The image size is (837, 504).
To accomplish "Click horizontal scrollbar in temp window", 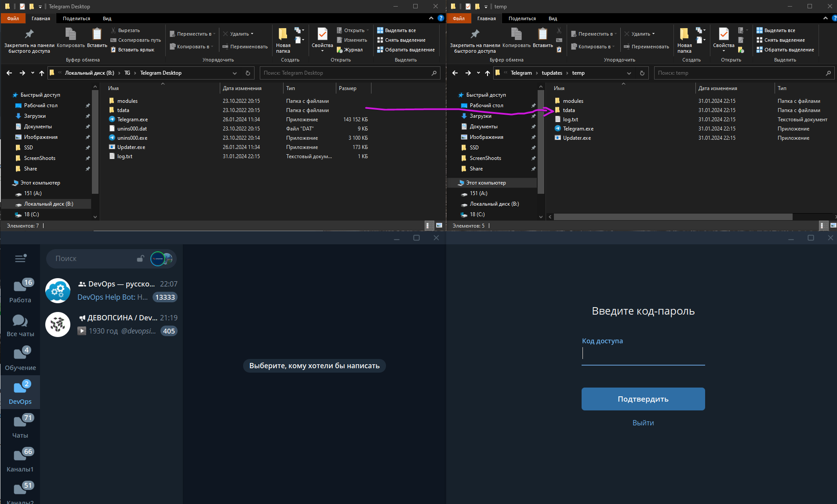I will 673,217.
